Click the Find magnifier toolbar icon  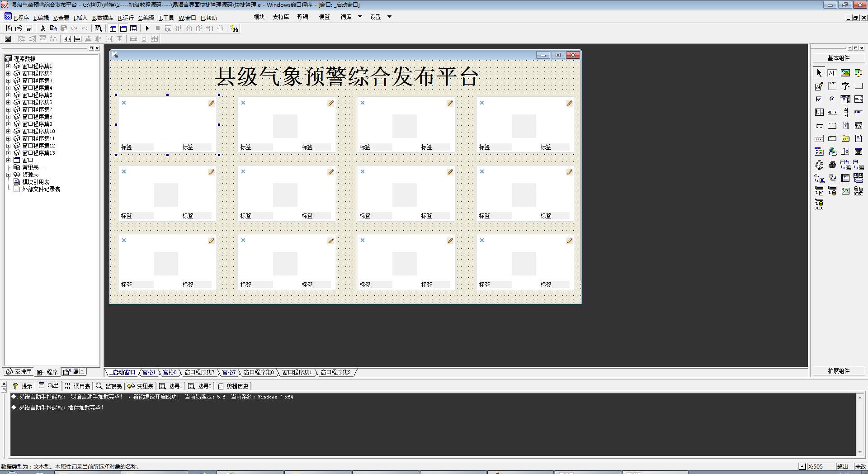point(98,28)
